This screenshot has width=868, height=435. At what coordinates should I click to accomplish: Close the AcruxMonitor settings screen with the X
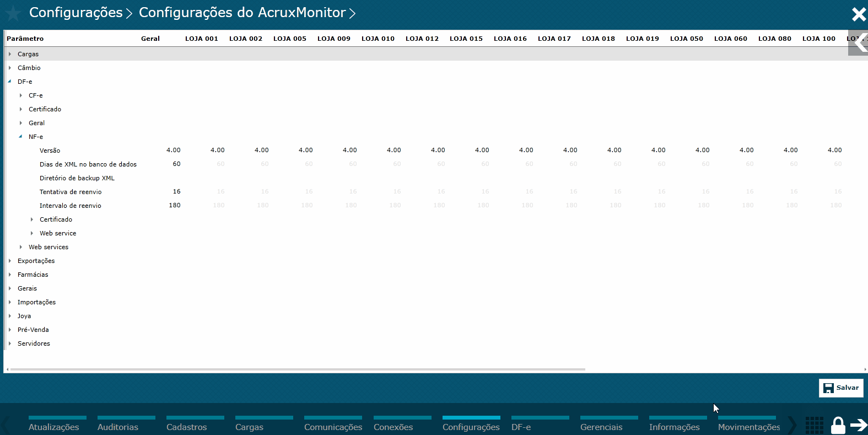pos(859,14)
